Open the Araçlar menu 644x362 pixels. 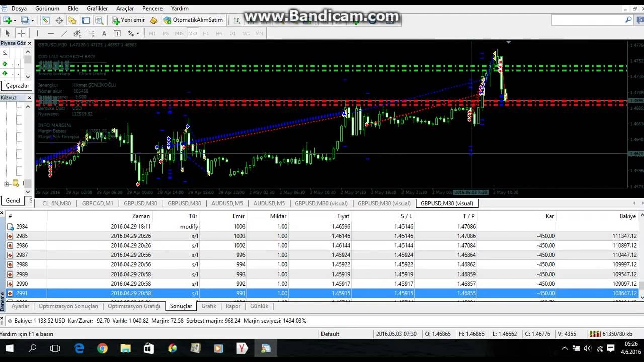tap(125, 8)
